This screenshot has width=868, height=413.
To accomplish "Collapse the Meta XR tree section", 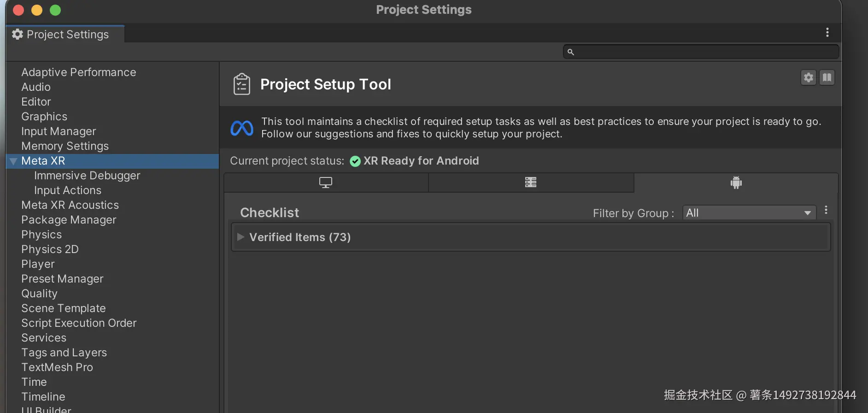I will [13, 161].
